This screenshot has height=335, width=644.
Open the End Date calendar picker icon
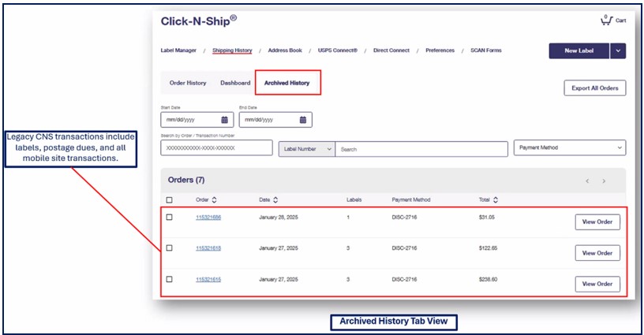(303, 120)
